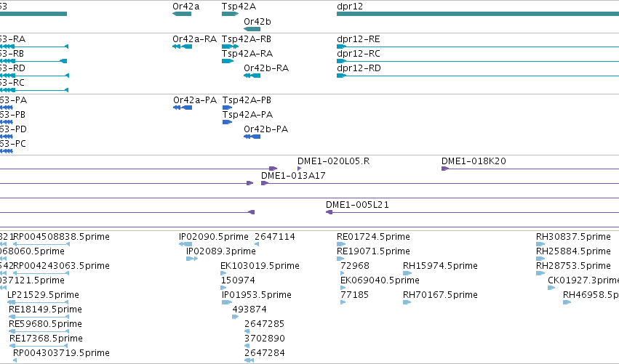This screenshot has width=619, height=364.
Task: Click the RE59680.5prime EST
Action: [x=39, y=331]
